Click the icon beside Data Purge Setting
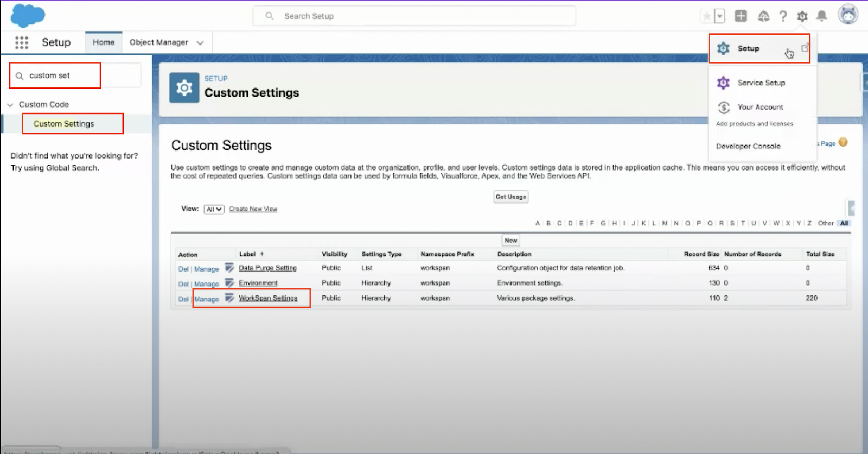Image resolution: width=868 pixels, height=454 pixels. coord(229,268)
